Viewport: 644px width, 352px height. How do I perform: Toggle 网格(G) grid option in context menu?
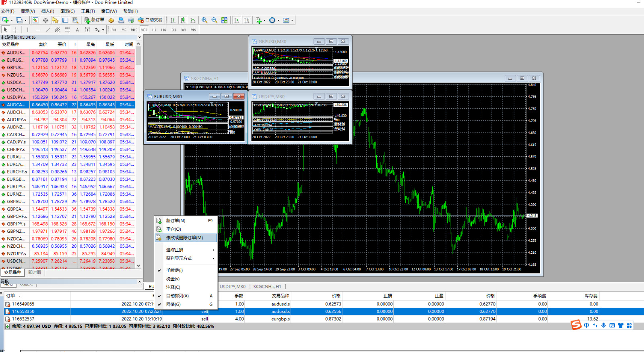(x=173, y=304)
